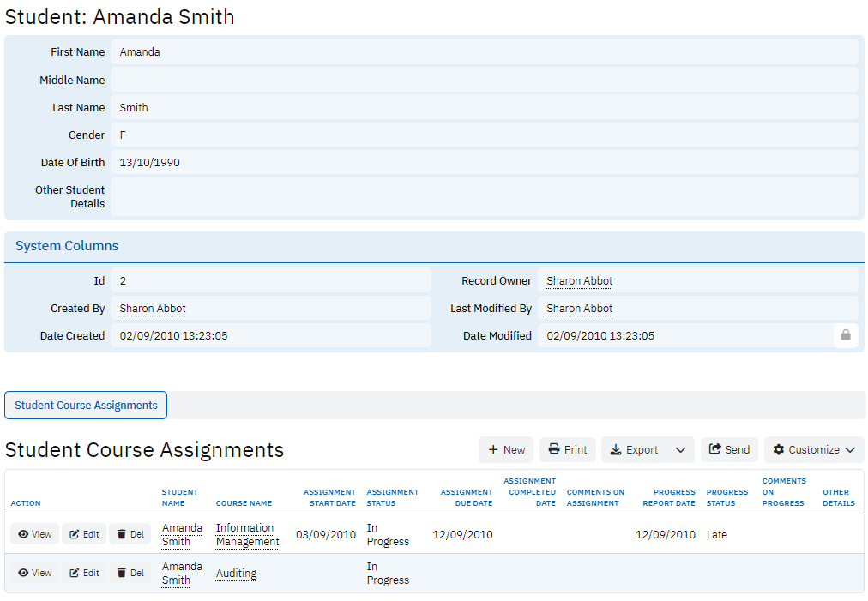868x601 pixels.
Task: Open the Information Management course link
Action: tap(247, 535)
